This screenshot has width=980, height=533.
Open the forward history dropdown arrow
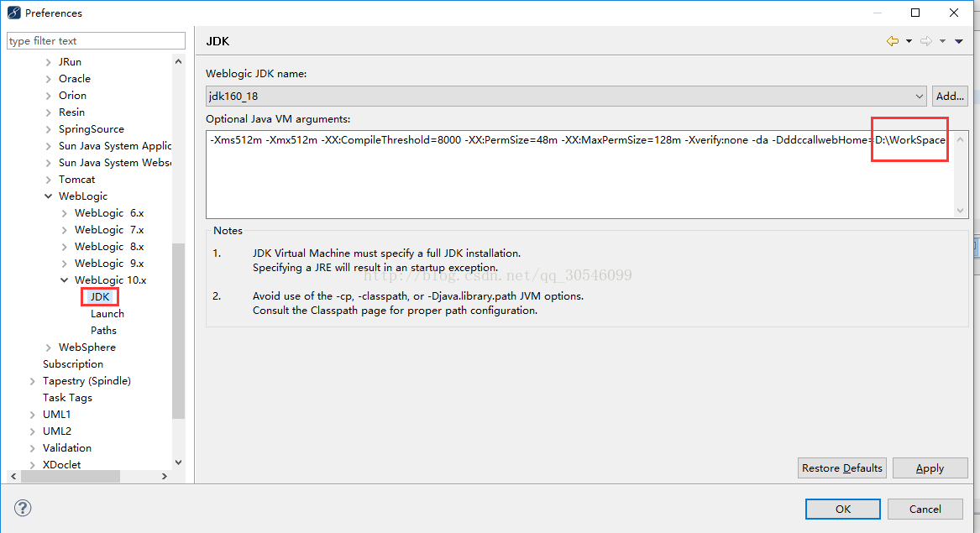[x=942, y=41]
